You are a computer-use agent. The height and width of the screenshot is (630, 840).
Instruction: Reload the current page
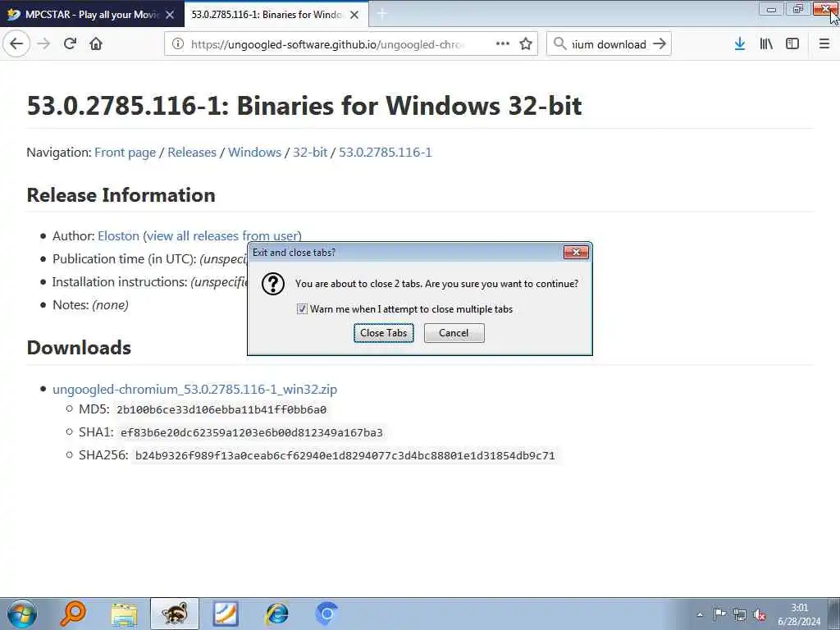[70, 43]
